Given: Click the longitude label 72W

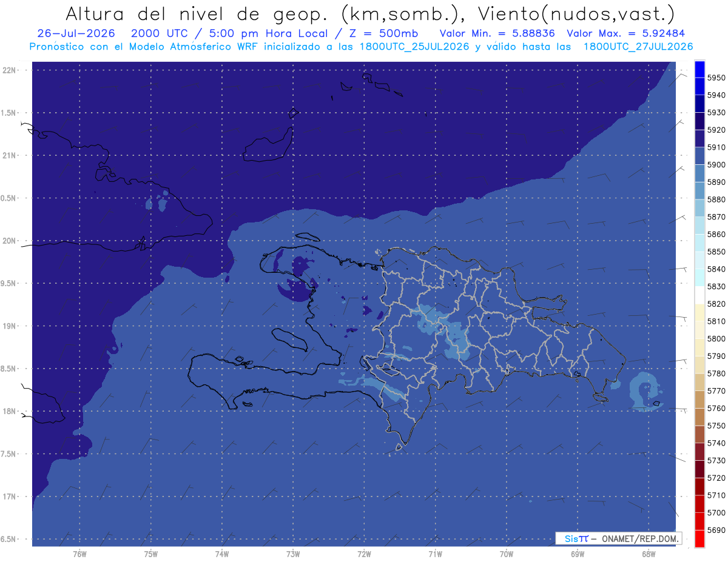Looking at the screenshot, I should point(364,554).
